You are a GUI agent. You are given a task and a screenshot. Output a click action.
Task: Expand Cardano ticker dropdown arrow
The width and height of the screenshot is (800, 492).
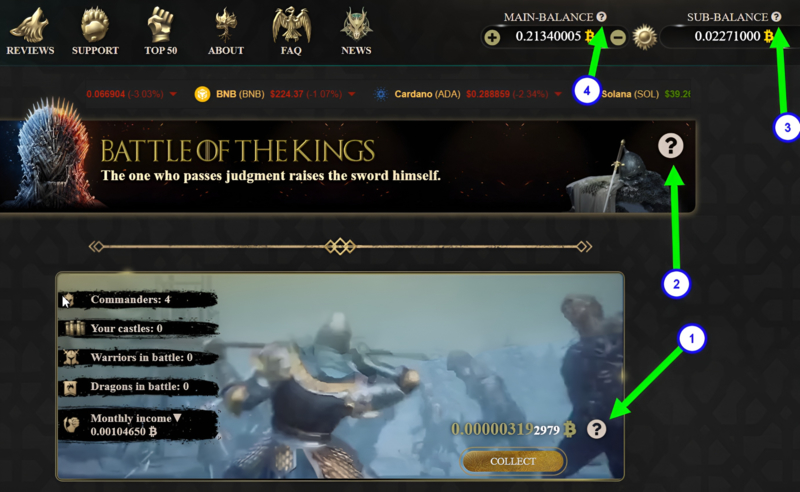[x=558, y=94]
